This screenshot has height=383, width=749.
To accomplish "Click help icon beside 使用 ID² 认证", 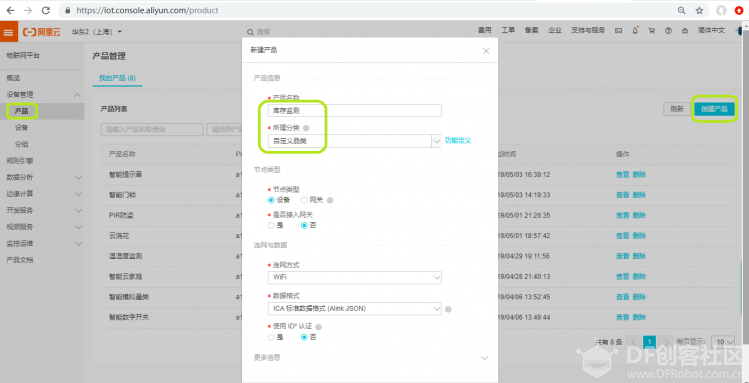I will click(319, 327).
